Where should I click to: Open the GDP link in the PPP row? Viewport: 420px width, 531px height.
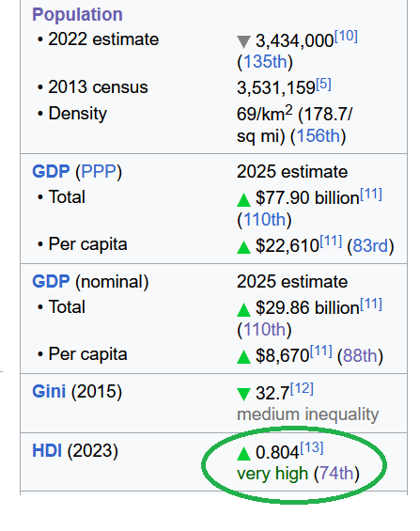51,171
